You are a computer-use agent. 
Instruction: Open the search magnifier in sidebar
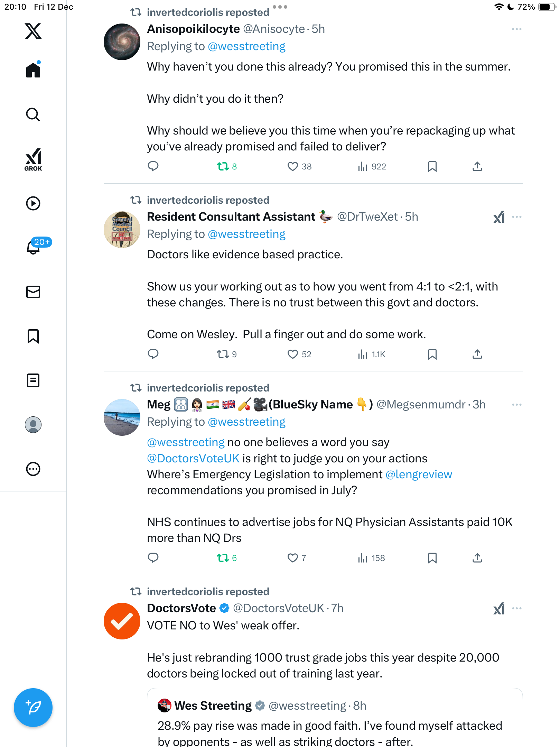click(x=33, y=114)
